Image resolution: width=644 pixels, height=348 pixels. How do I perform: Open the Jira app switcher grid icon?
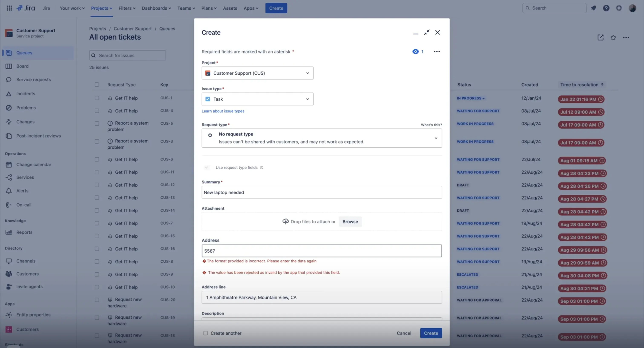coord(9,8)
